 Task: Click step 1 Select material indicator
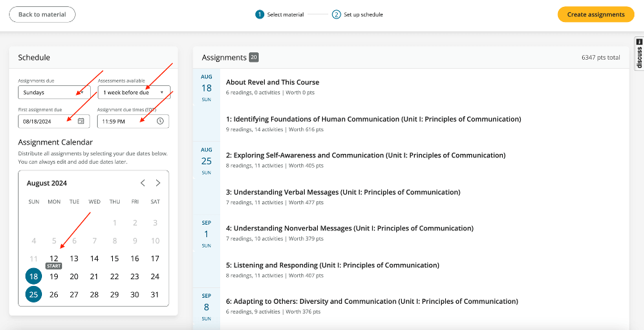(259, 14)
